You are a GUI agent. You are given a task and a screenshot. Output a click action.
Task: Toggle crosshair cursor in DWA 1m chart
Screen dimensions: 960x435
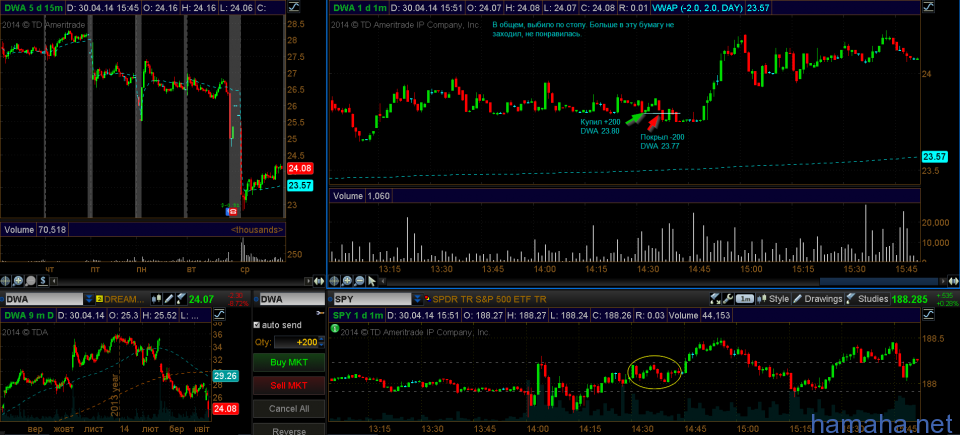coord(335,281)
